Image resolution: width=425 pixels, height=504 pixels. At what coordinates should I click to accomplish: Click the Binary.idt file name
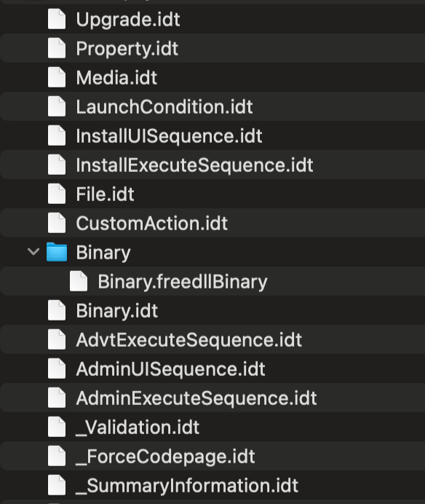[x=116, y=311]
